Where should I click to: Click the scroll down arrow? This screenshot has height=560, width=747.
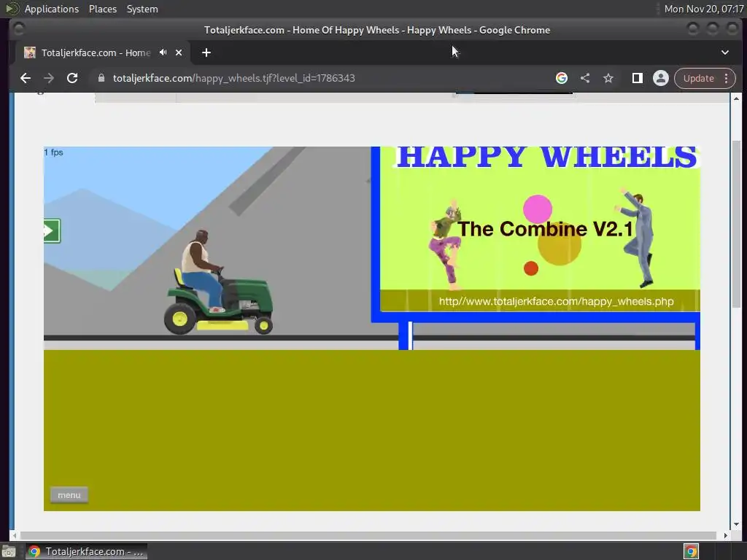(736, 524)
